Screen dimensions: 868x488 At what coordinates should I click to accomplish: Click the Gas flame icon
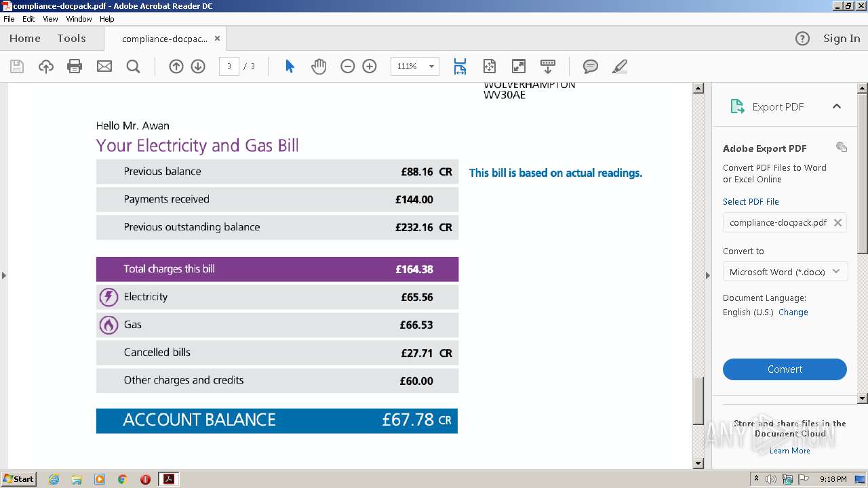108,325
